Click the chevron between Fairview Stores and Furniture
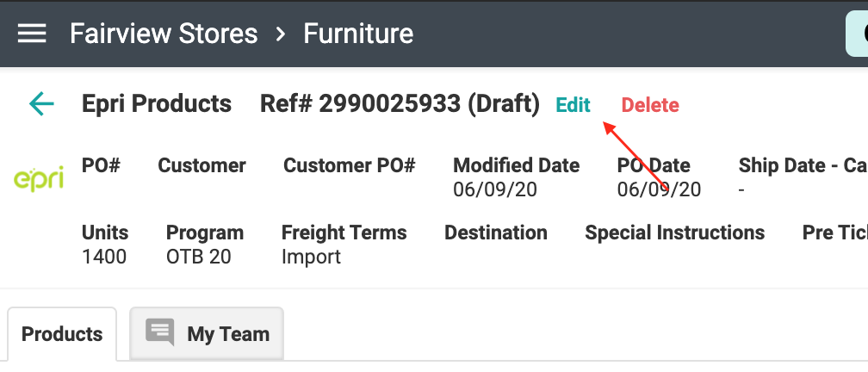 click(x=281, y=34)
